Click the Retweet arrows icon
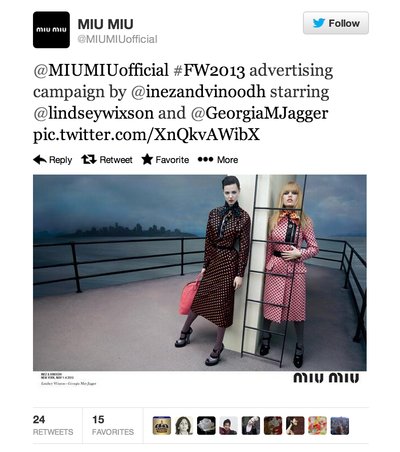400x452 pixels. coord(89,160)
